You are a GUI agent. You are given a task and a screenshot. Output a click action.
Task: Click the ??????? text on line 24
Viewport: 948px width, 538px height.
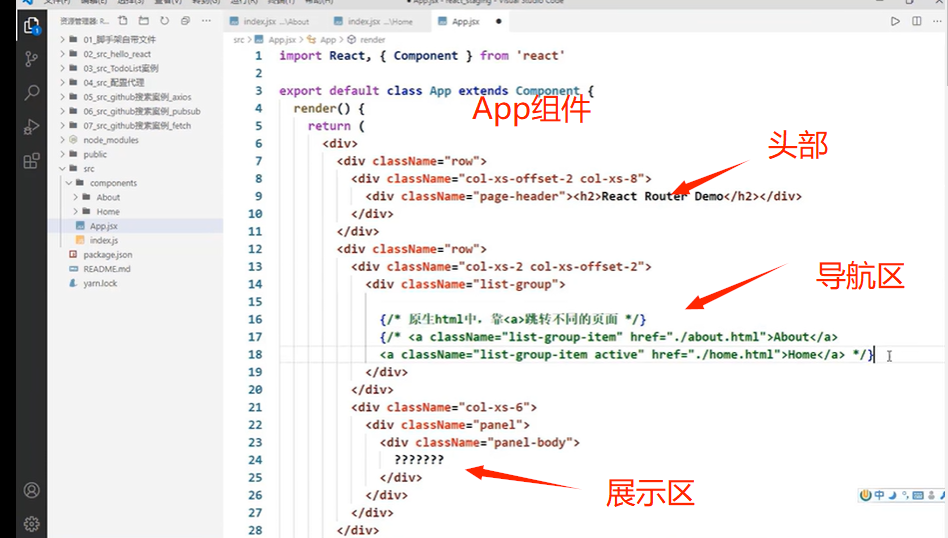(419, 460)
